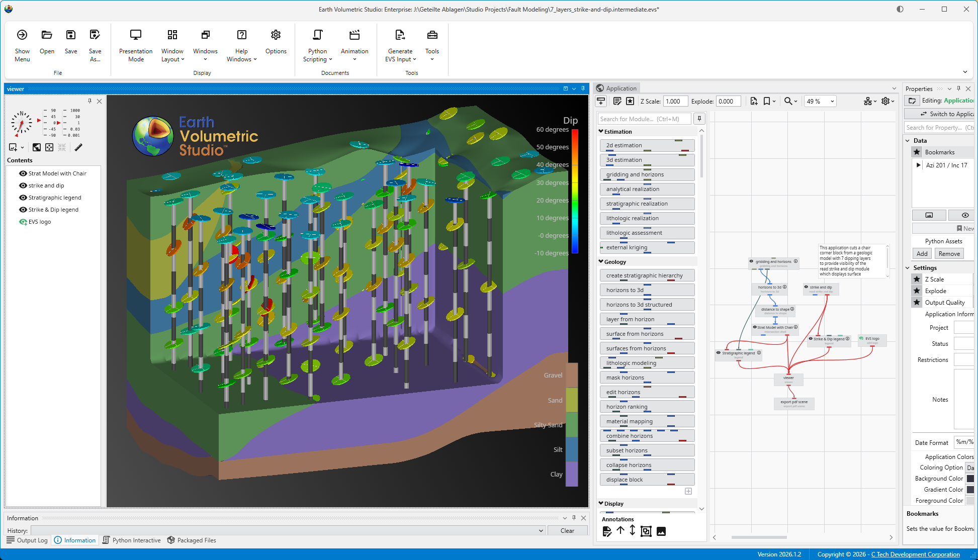This screenshot has height=560, width=978.
Task: Click the magnifier search icon above the network graph
Action: [x=787, y=101]
